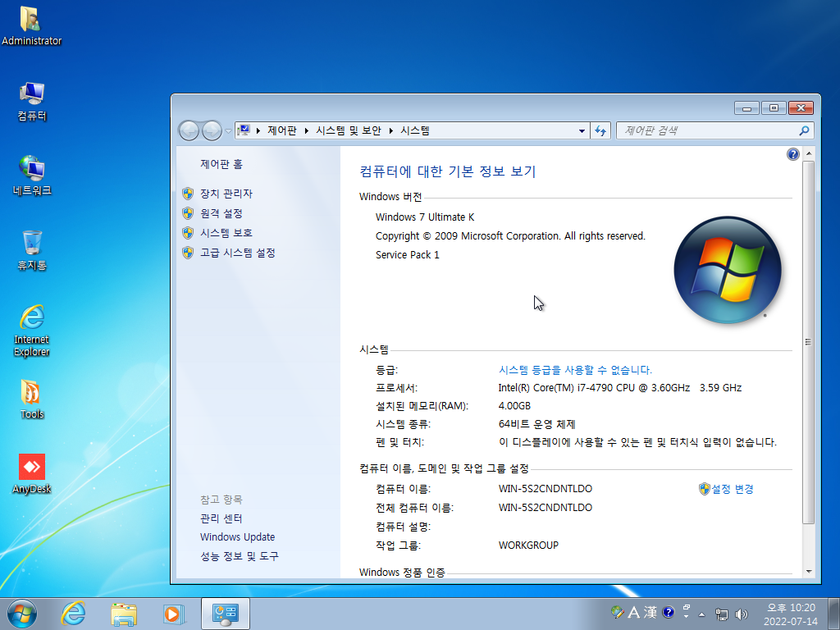The image size is (840, 630).
Task: Show hidden tray icons arrow
Action: [x=702, y=614]
